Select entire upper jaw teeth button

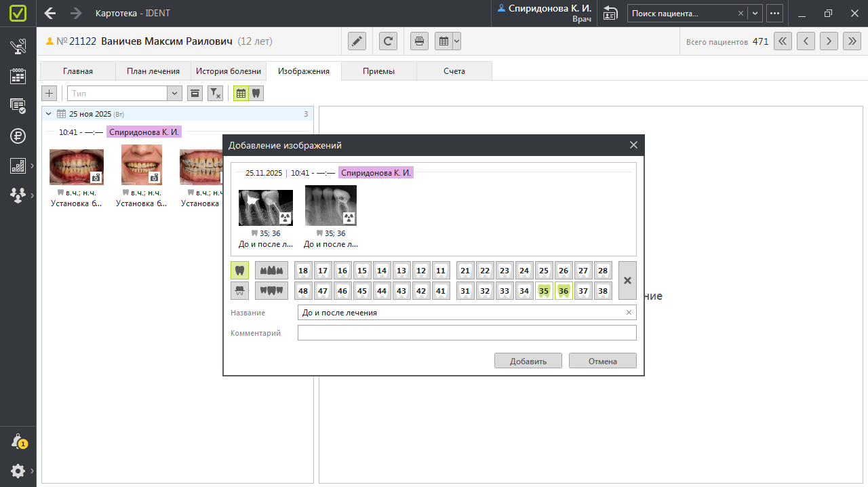pyautogui.click(x=271, y=271)
